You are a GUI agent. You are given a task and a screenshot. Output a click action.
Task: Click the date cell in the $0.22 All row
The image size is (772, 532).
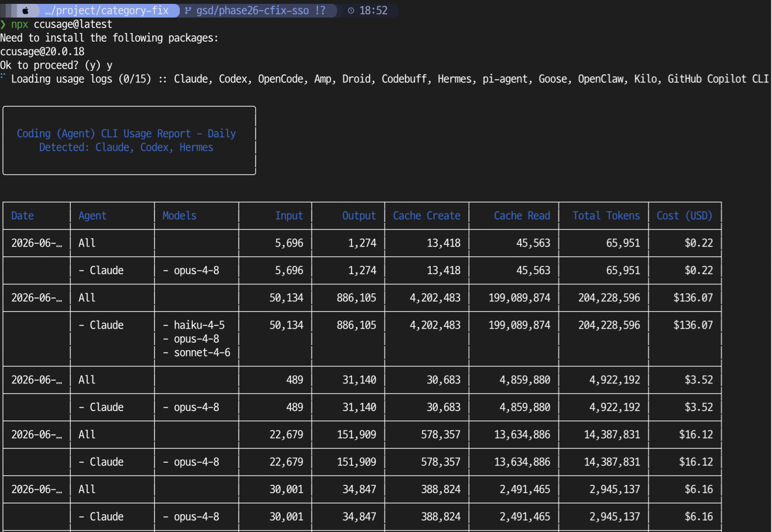[x=37, y=243]
